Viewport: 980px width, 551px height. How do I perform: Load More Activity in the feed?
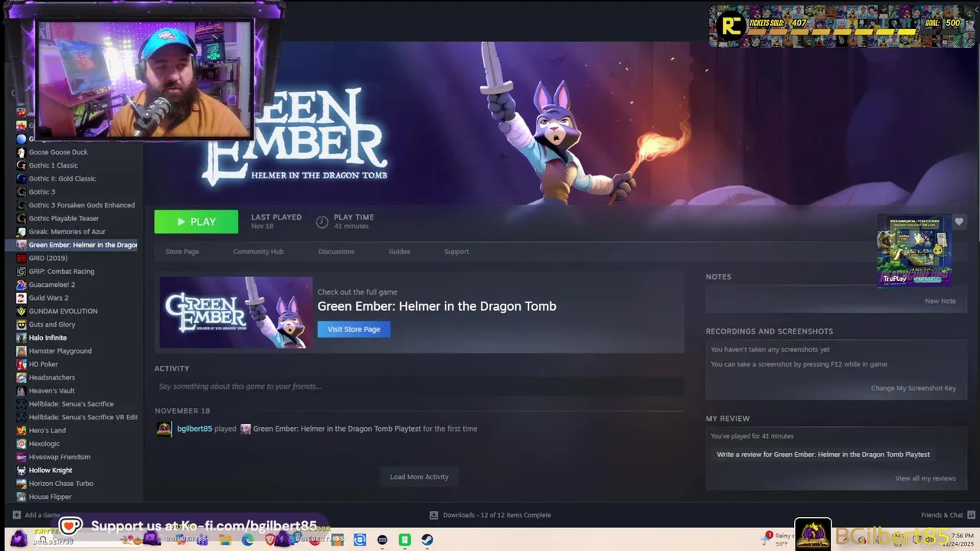coord(419,477)
